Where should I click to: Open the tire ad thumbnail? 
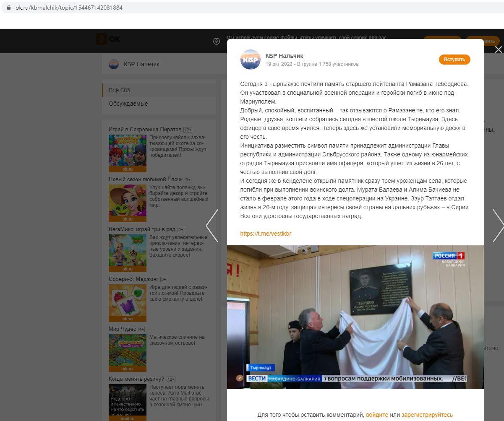[128, 402]
